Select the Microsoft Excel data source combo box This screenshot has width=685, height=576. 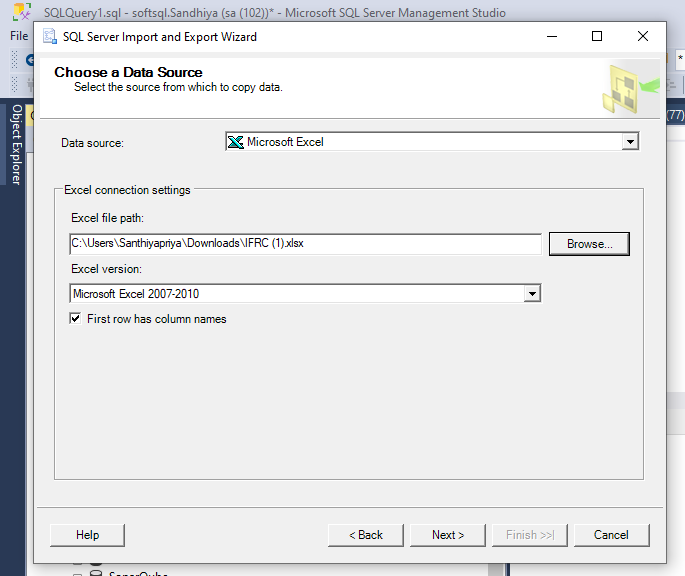[x=432, y=142]
